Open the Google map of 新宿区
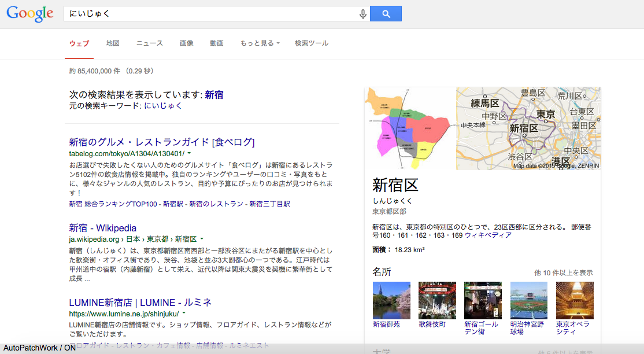Image resolution: width=644 pixels, height=354 pixels. click(528, 128)
